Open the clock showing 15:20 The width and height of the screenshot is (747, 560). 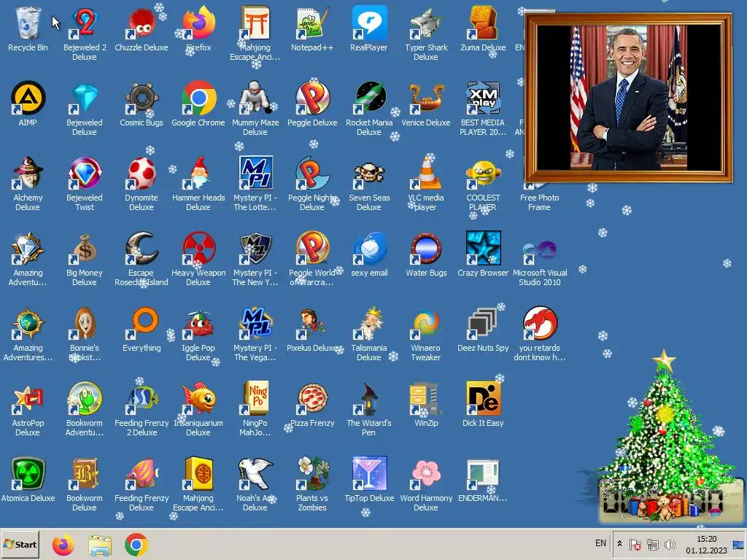[x=706, y=544]
